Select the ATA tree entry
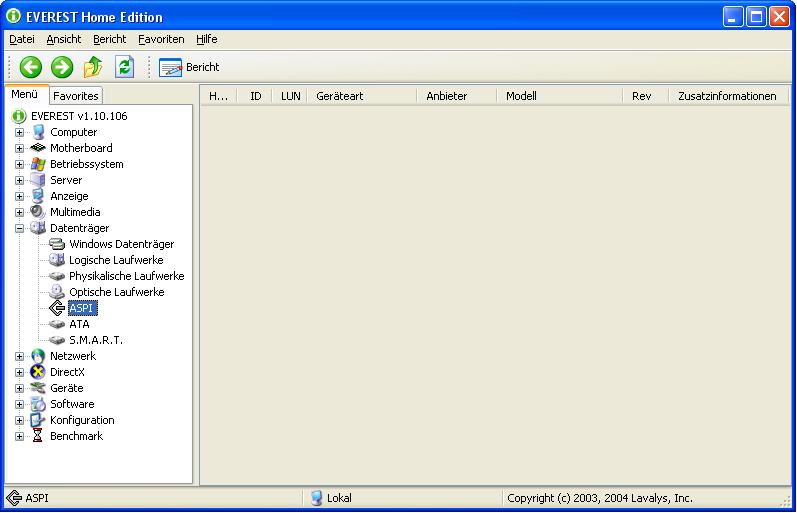Viewport: 797px width, 513px height. click(x=79, y=324)
